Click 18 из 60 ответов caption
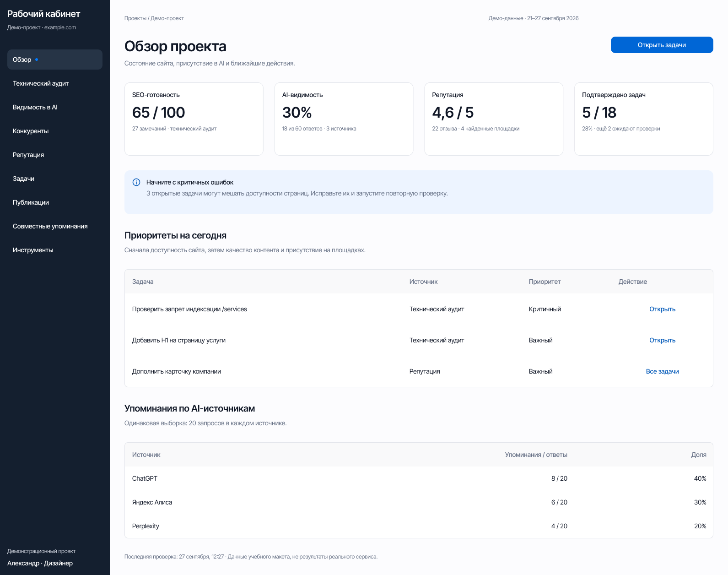 point(302,129)
